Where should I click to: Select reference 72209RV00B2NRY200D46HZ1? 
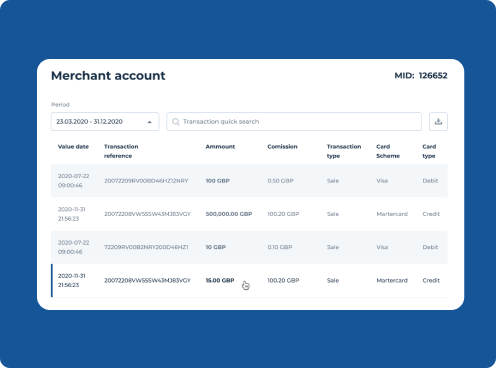pyautogui.click(x=146, y=247)
